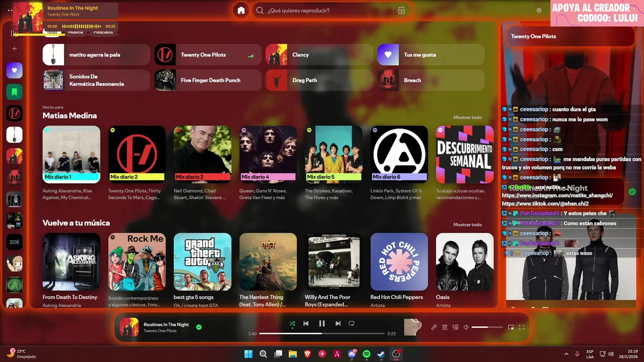Open Mix diario 5 card
This screenshot has width=644, height=362.
[334, 162]
